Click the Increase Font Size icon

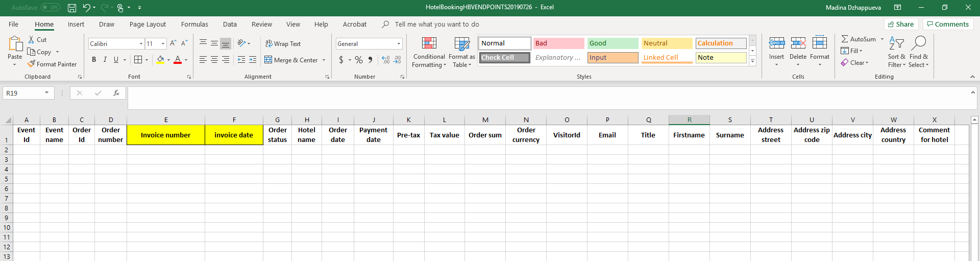click(x=173, y=43)
